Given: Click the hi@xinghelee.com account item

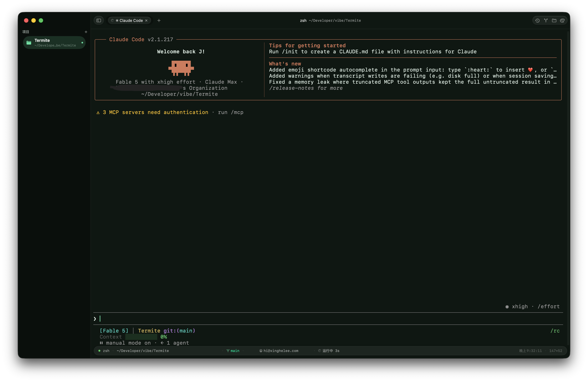Looking at the screenshot, I should pos(279,351).
